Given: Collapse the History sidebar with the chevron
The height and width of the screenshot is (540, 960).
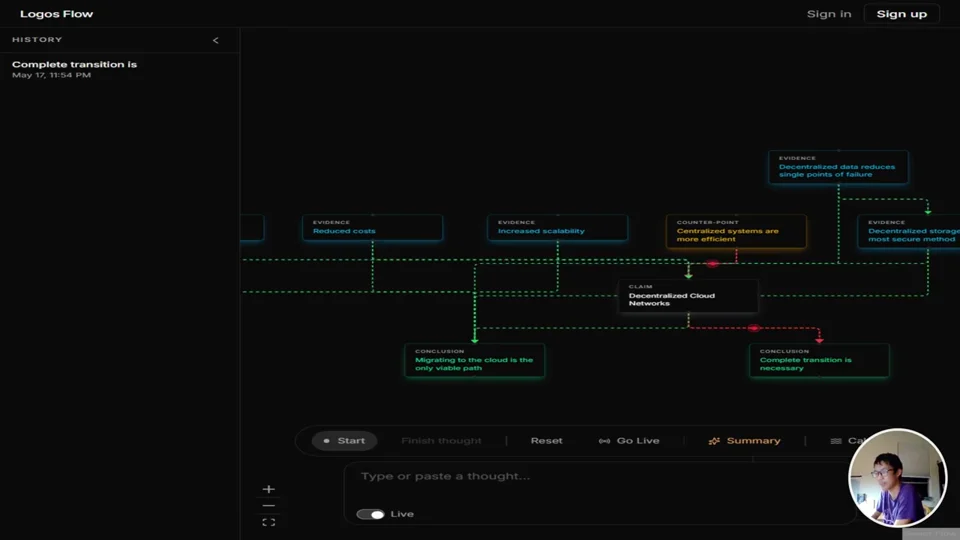Looking at the screenshot, I should 216,40.
